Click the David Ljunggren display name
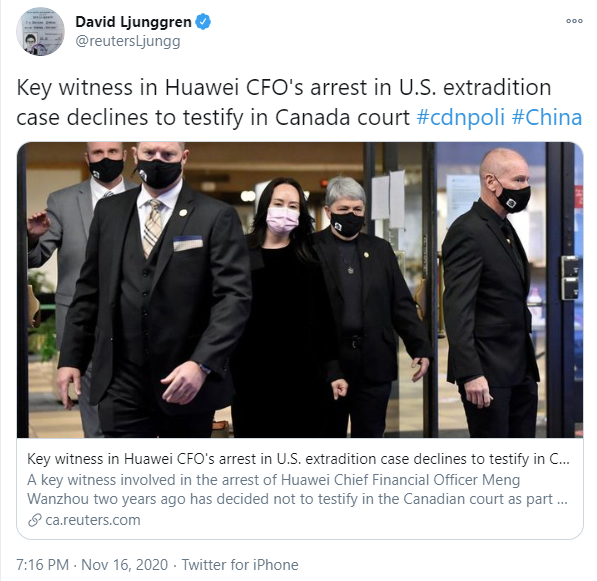 click(x=133, y=22)
